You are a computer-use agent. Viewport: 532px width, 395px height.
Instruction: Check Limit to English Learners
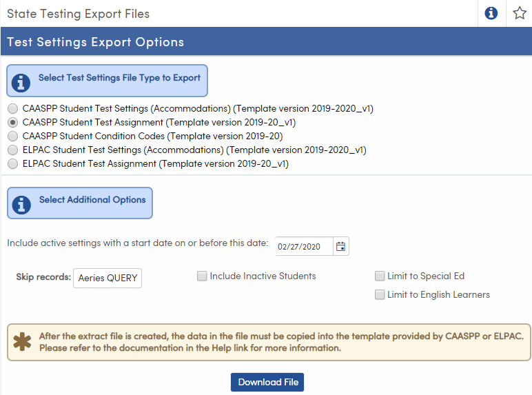coord(380,294)
